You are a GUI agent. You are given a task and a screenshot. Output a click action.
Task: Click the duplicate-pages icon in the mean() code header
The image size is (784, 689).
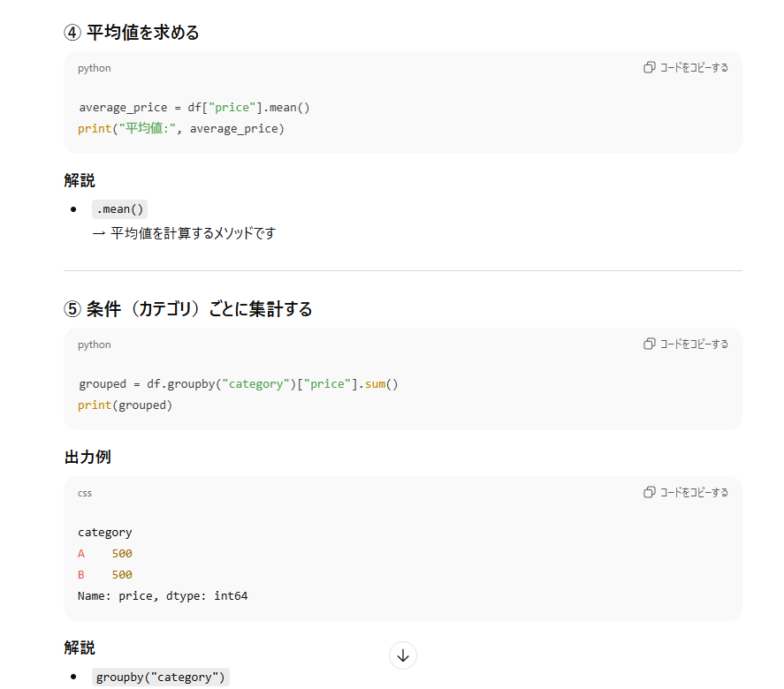click(x=650, y=67)
